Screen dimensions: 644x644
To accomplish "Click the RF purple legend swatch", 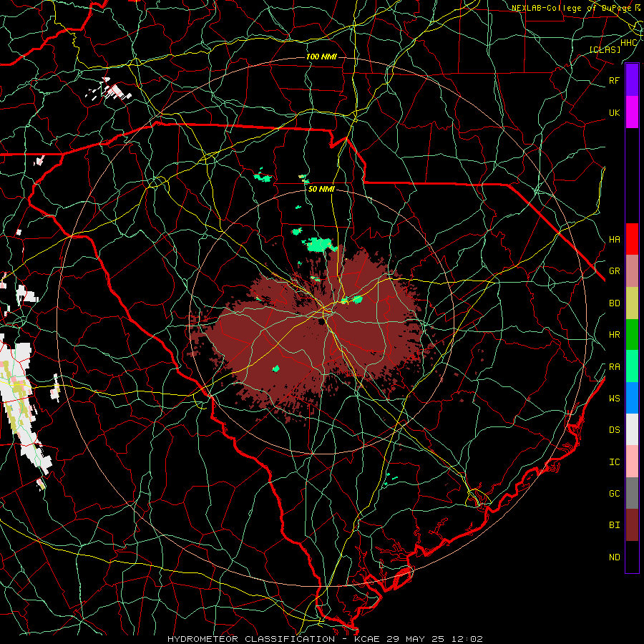I will (x=632, y=80).
